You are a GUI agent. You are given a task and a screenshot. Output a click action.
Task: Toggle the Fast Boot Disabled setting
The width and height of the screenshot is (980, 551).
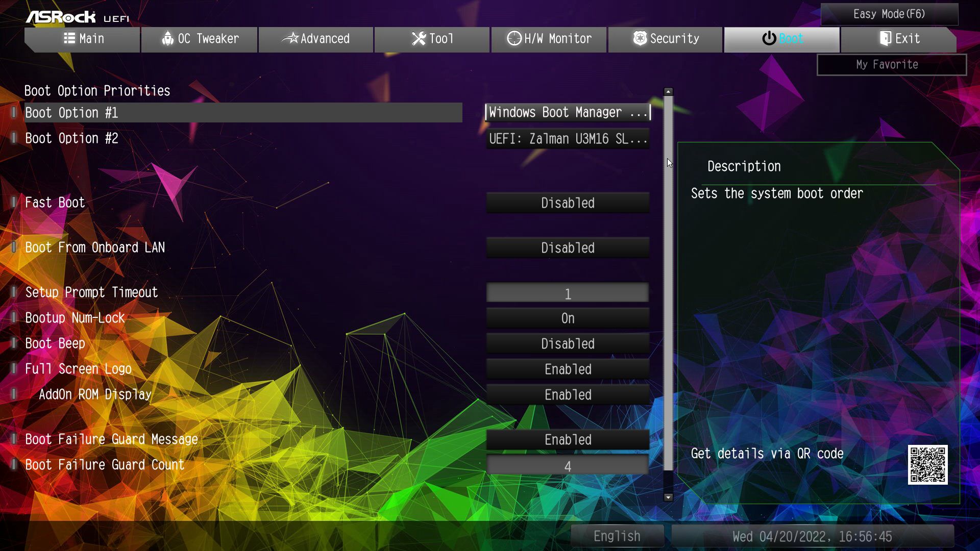tap(568, 203)
